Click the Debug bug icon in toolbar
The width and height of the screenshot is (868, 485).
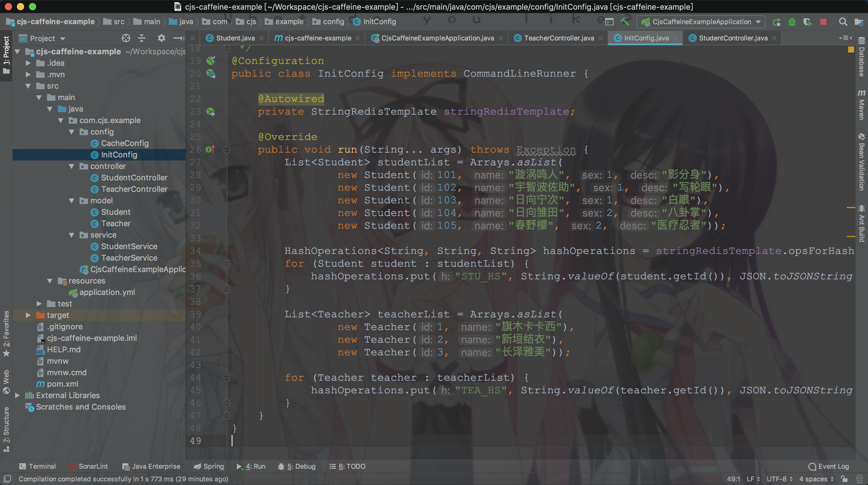coord(792,22)
